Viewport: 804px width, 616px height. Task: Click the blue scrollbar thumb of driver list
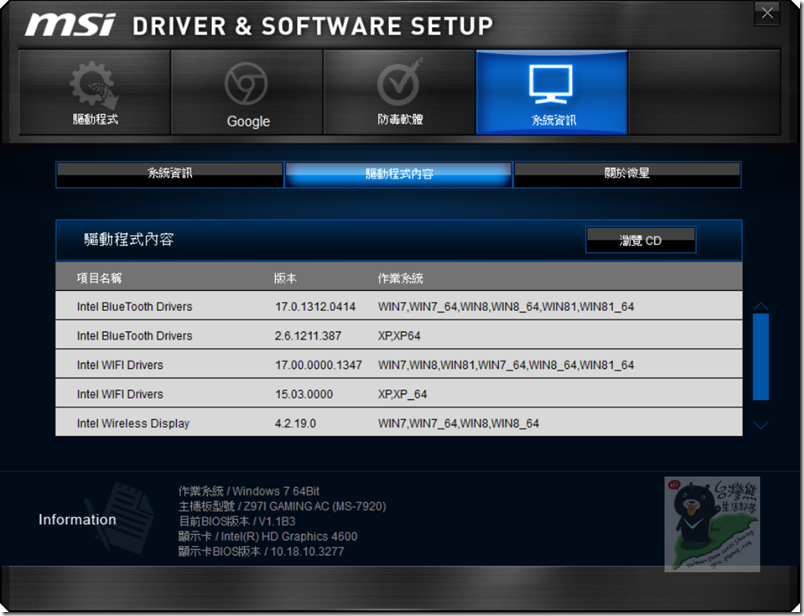click(761, 356)
